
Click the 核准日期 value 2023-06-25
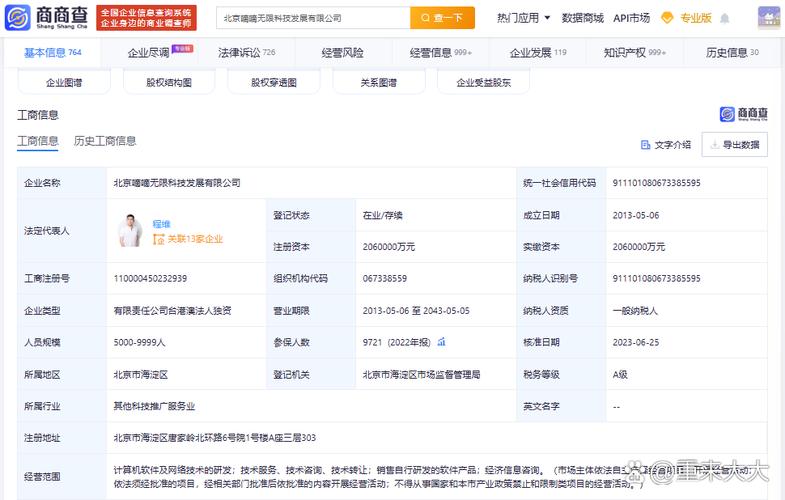click(636, 342)
